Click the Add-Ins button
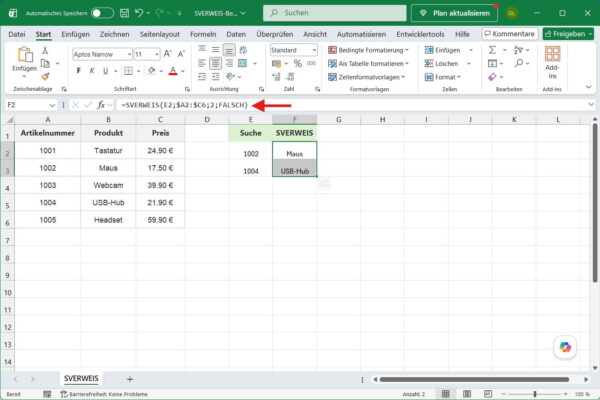The width and height of the screenshot is (600, 400). [x=552, y=63]
